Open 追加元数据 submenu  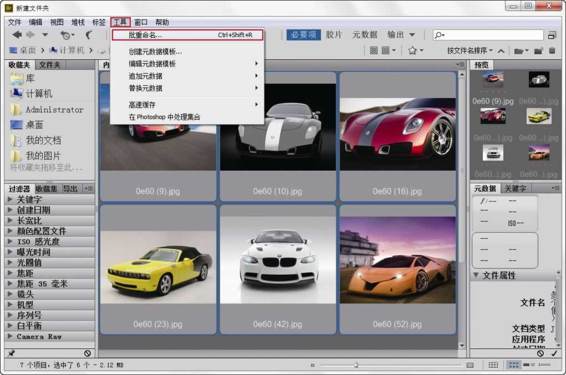[187, 76]
